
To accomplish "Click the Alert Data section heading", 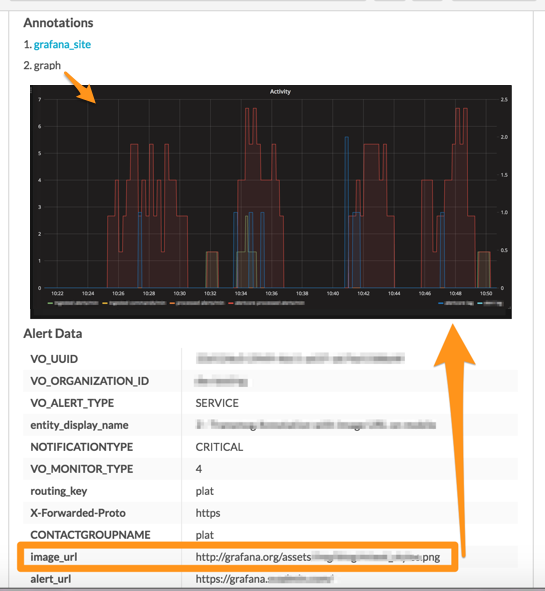I will point(53,334).
